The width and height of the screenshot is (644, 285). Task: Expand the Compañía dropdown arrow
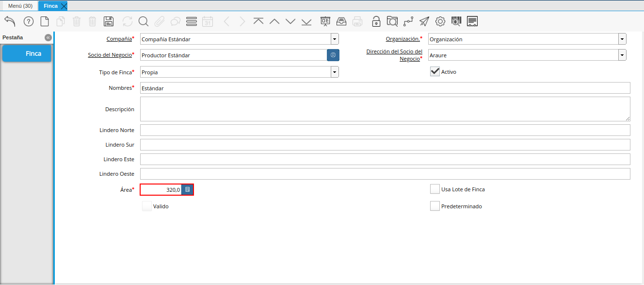pos(335,39)
